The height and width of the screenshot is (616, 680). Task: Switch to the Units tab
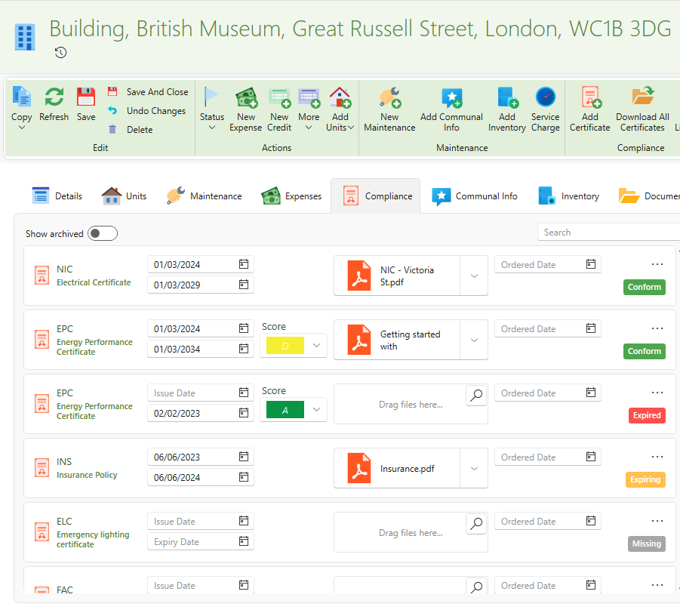pos(124,196)
